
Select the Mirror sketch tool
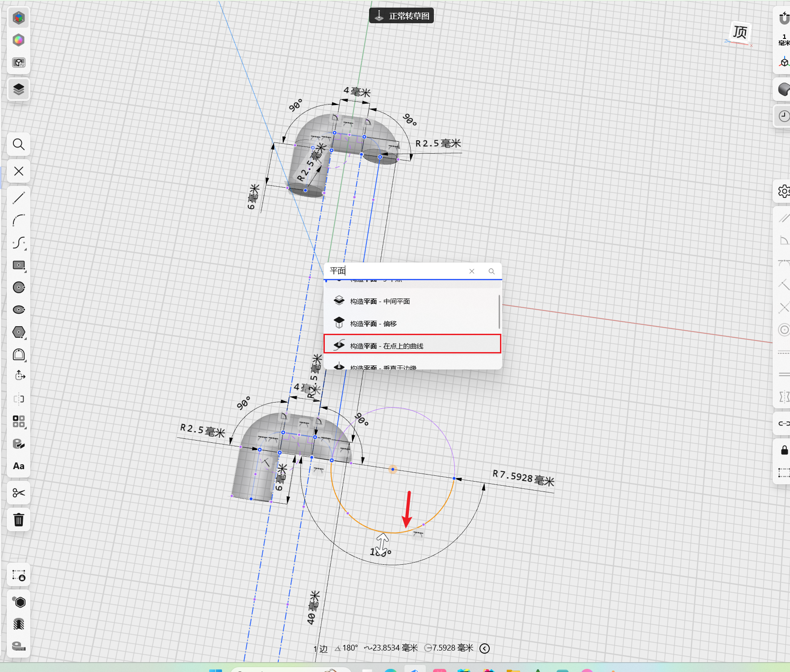pos(19,399)
